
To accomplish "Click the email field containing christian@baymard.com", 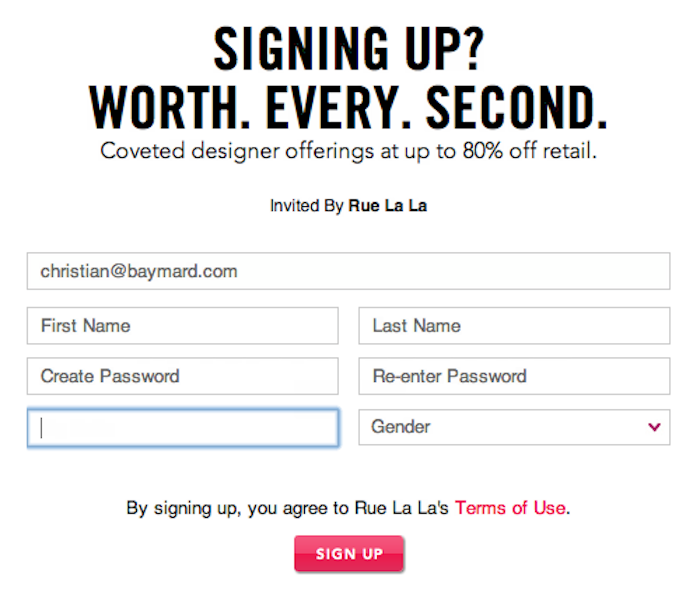I will 348,271.
